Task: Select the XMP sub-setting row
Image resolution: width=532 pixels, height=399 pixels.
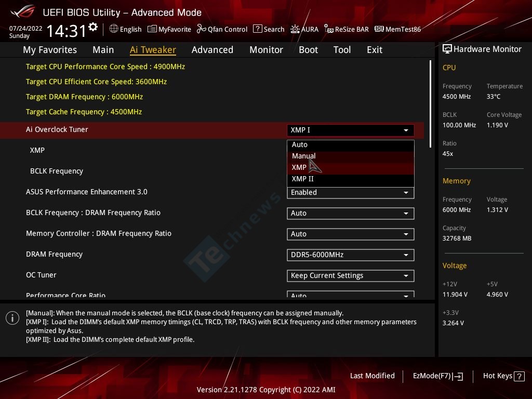Action: click(x=37, y=150)
